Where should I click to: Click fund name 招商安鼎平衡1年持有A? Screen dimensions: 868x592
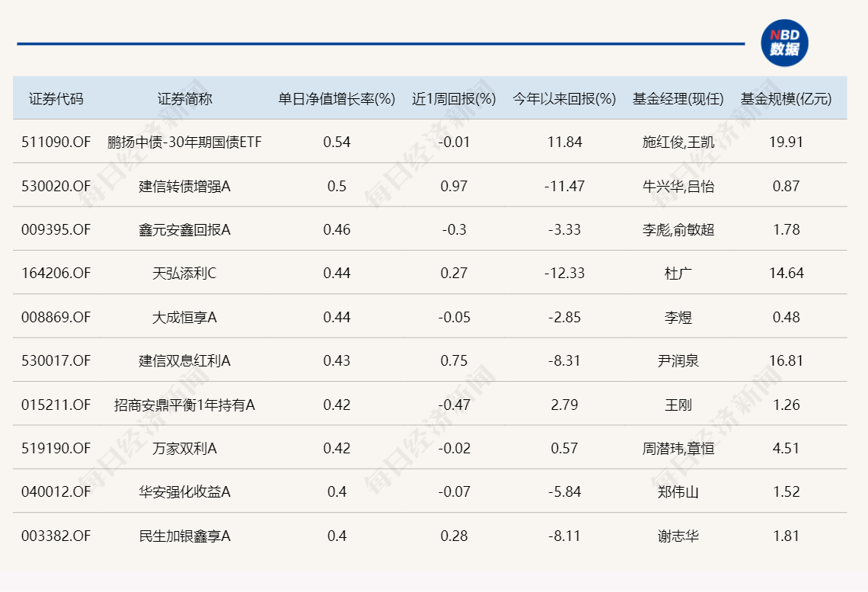[x=184, y=405]
